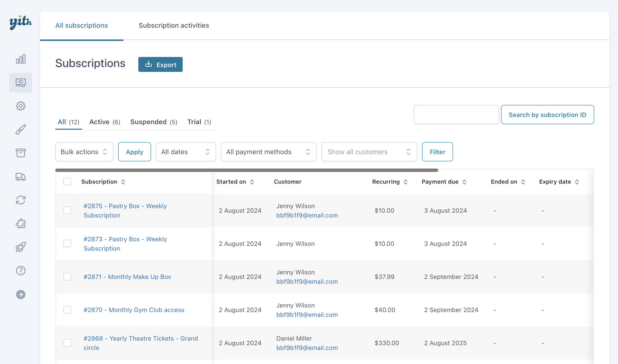
Task: Click the settings gear sidebar icon
Action: click(21, 106)
